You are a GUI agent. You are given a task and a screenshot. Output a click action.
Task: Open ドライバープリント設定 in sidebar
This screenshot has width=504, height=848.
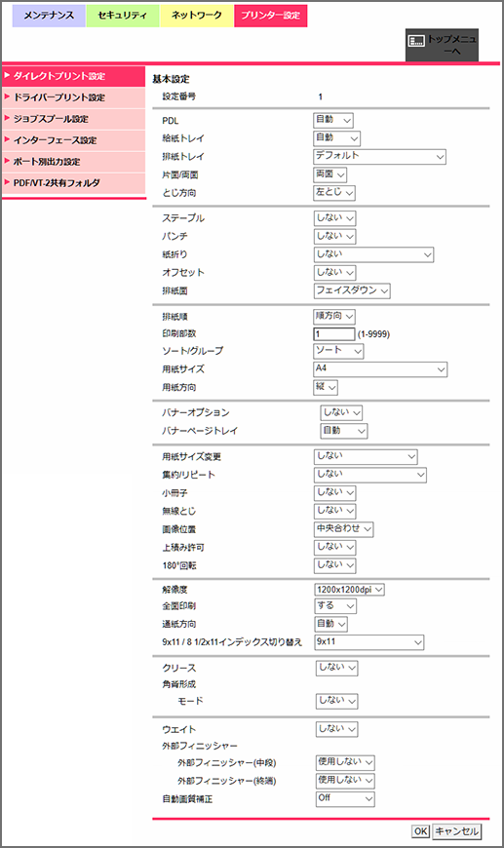tap(73, 97)
